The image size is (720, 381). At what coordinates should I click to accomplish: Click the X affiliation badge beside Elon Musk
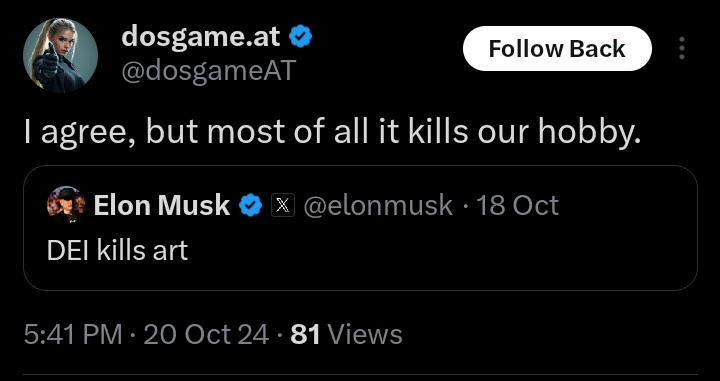pyautogui.click(x=283, y=205)
